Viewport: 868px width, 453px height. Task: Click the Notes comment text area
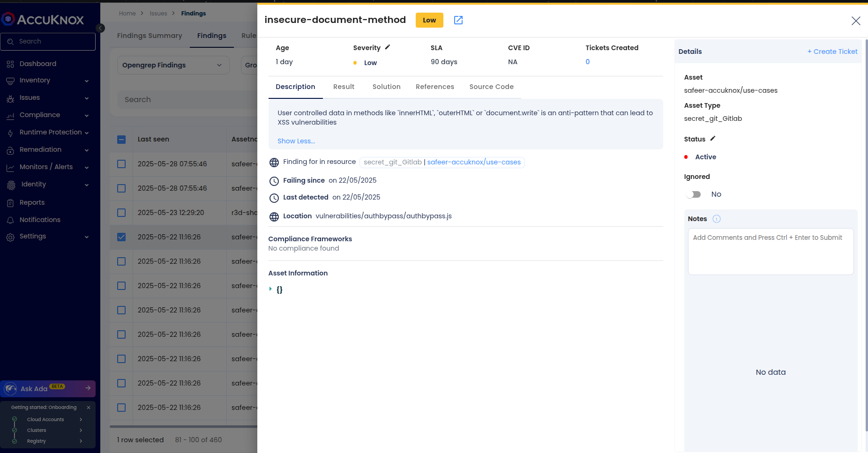771,252
